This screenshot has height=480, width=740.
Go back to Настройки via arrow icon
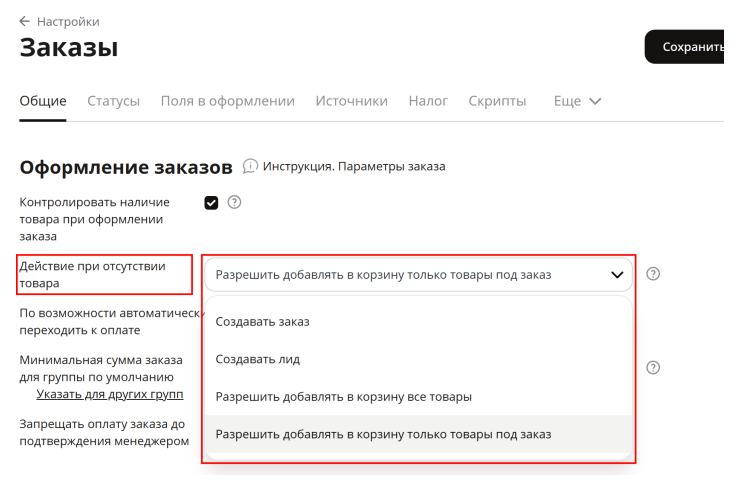(x=25, y=21)
